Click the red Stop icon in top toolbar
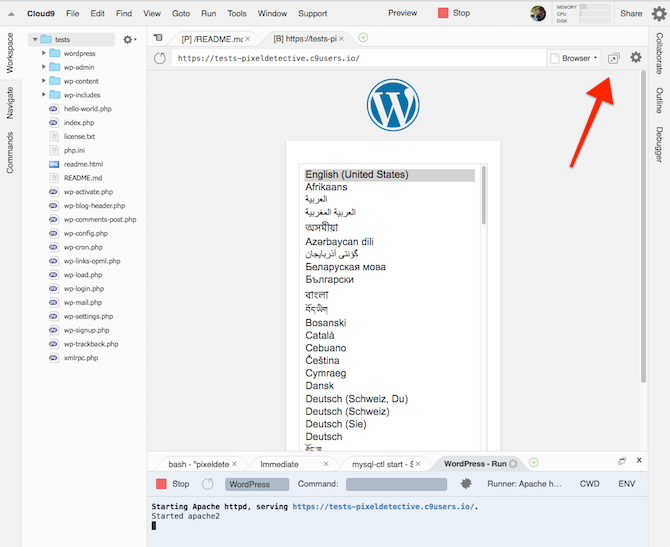 (x=443, y=13)
